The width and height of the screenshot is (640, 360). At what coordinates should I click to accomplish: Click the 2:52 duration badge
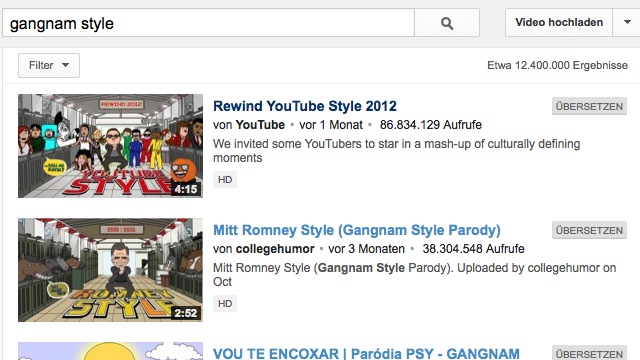click(186, 313)
